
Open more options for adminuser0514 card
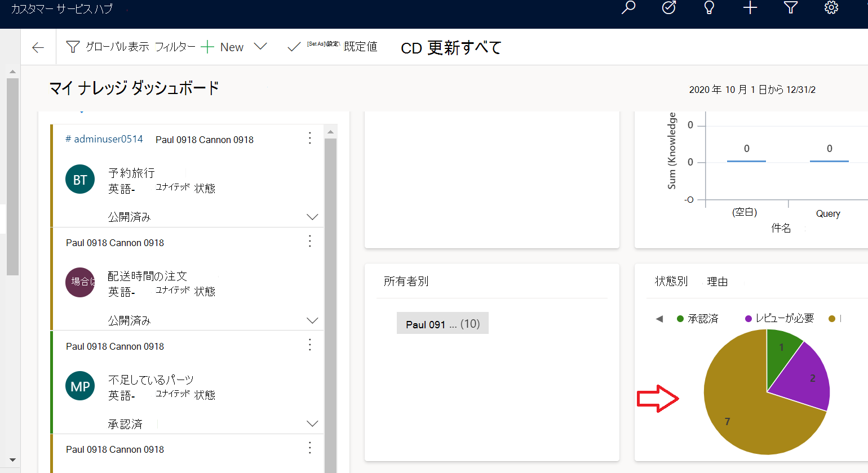(x=309, y=139)
